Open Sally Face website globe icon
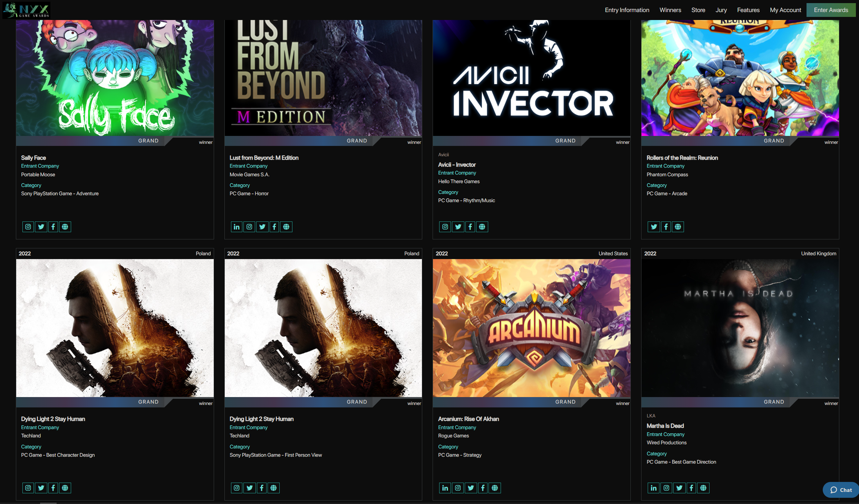Screen dimensions: 859x504 [65, 227]
